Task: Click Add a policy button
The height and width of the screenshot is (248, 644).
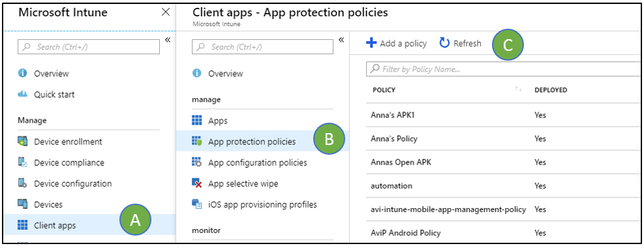Action: coord(397,43)
